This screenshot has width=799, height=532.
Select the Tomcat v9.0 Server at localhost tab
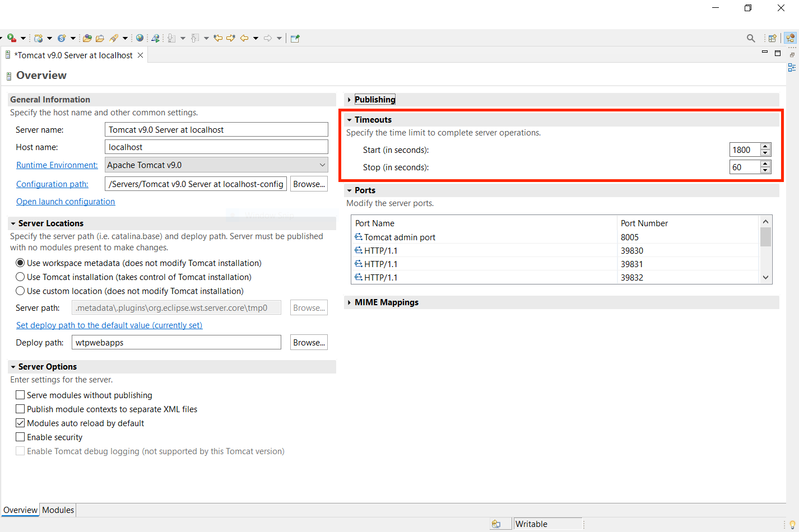(74, 55)
